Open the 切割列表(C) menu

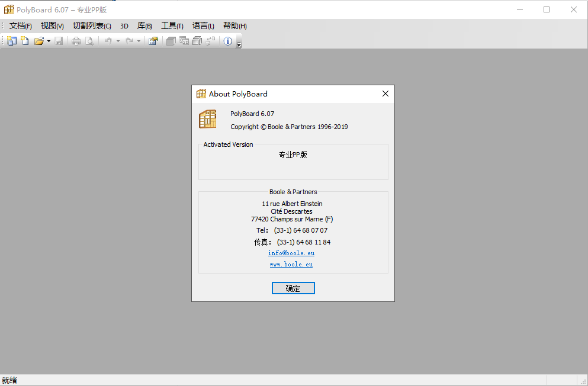tap(92, 26)
